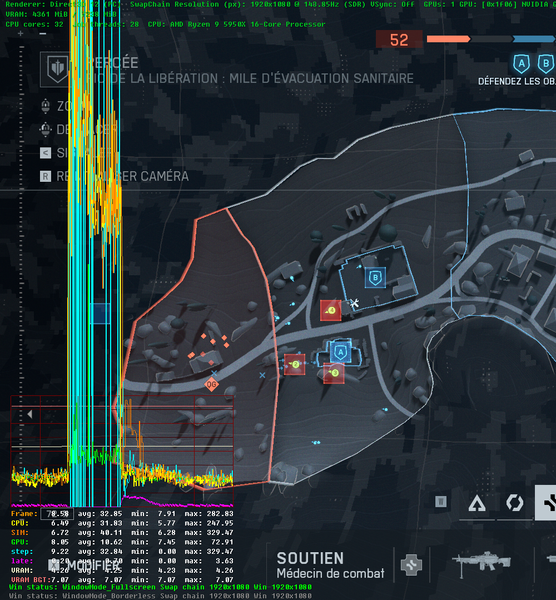Click the Percée game mode shield icon
Image resolution: width=556 pixels, height=600 pixels.
point(57,69)
